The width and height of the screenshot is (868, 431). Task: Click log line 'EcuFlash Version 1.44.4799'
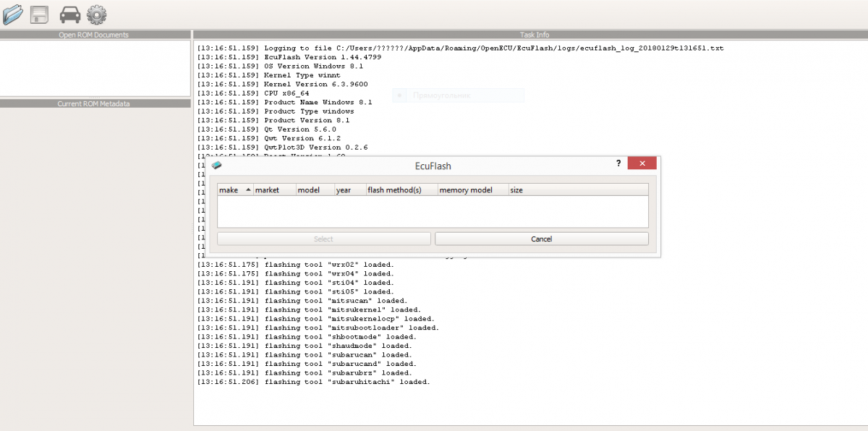pos(289,57)
